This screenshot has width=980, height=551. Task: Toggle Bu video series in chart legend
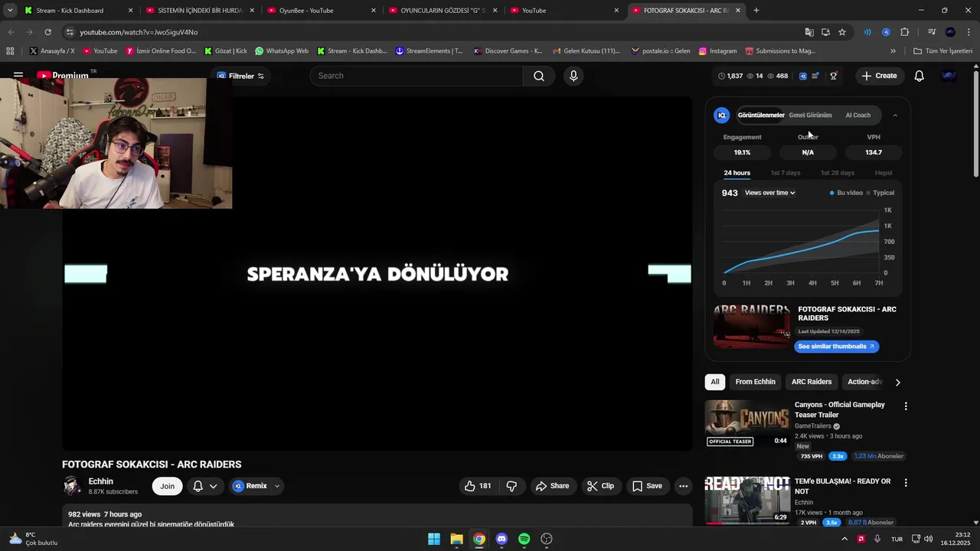846,193
